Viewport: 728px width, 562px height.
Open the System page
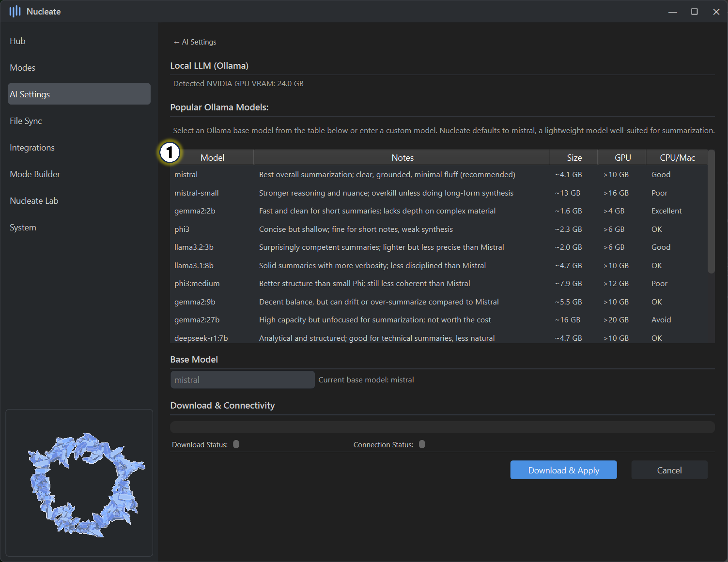(x=23, y=228)
